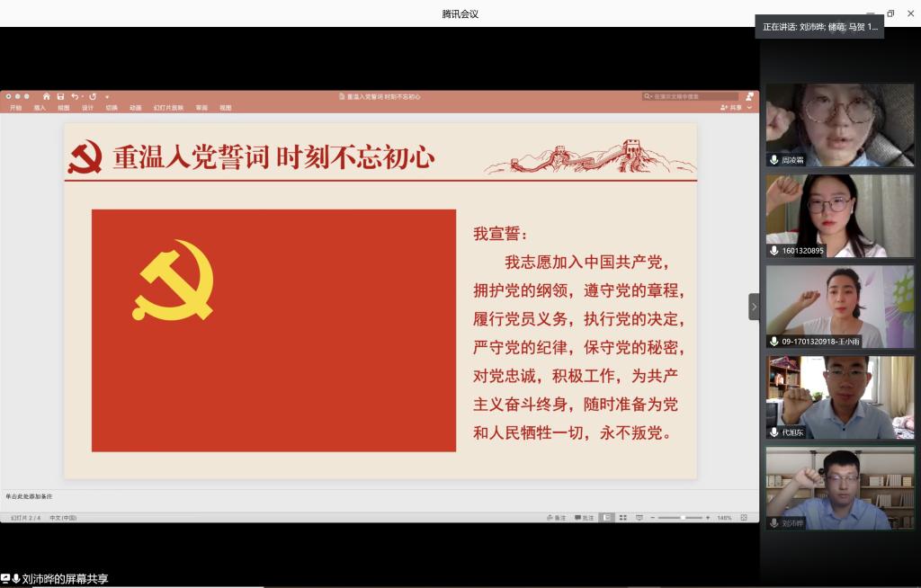
Task: Click the 幻灯片 2/4 slide counter
Action: 26,518
